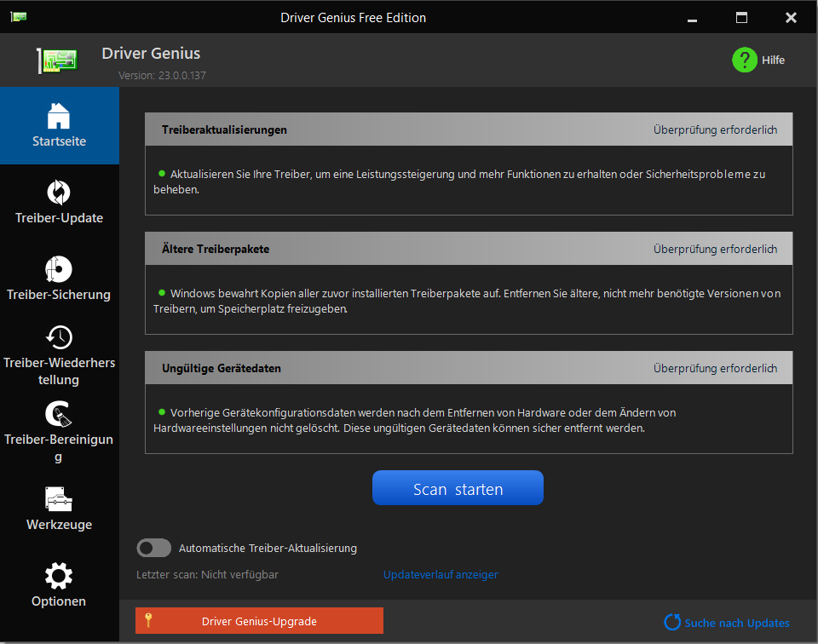Open the Hilfe text link
Screen dimensions: 818x644
[x=773, y=60]
